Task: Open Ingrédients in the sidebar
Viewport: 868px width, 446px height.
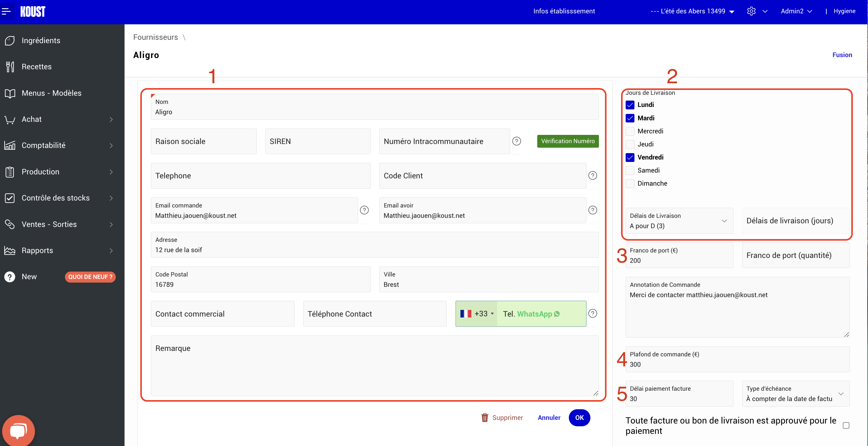Action: pos(41,40)
